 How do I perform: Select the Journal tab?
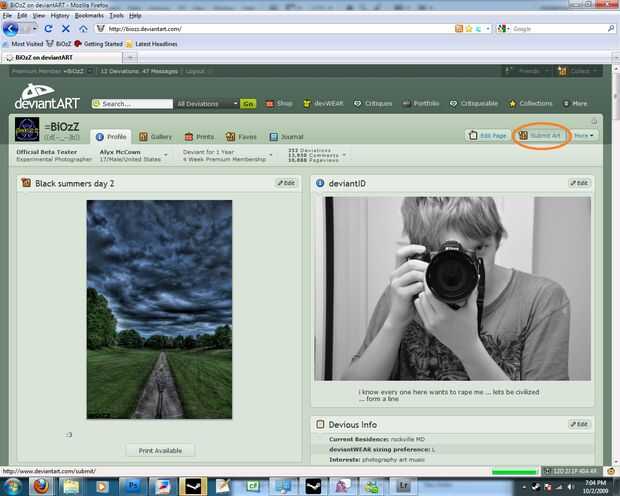pyautogui.click(x=286, y=136)
